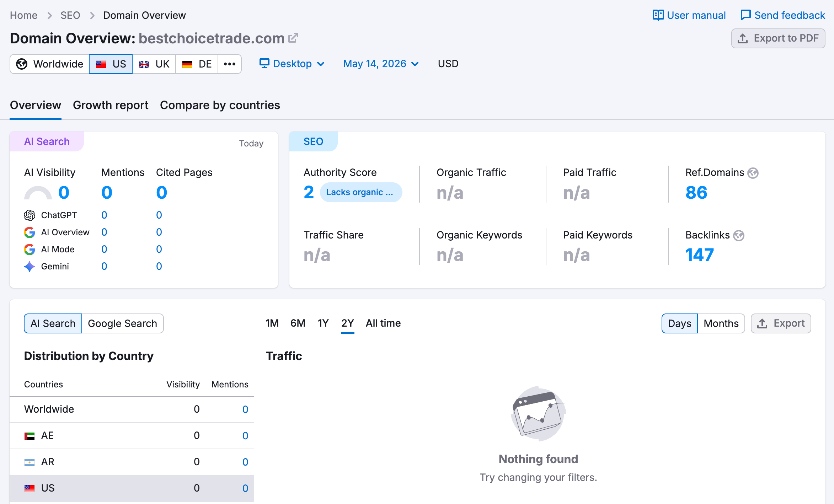Open the Backlinks value 147
This screenshot has height=504, width=834.
[x=699, y=255]
